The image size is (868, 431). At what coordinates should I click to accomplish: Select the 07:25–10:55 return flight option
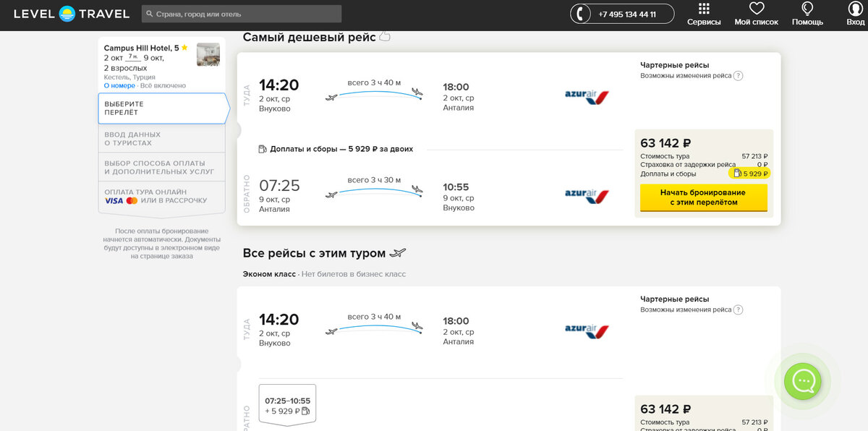point(287,405)
